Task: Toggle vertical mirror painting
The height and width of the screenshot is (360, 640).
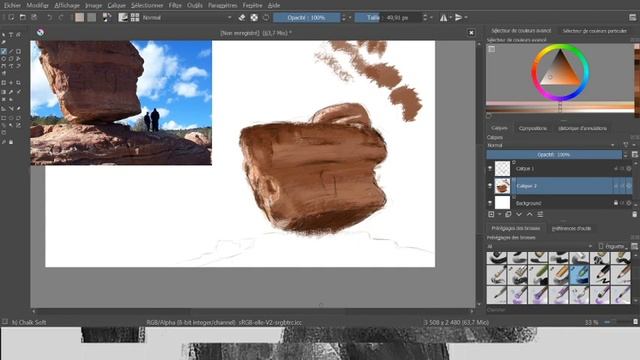Action: point(458,18)
